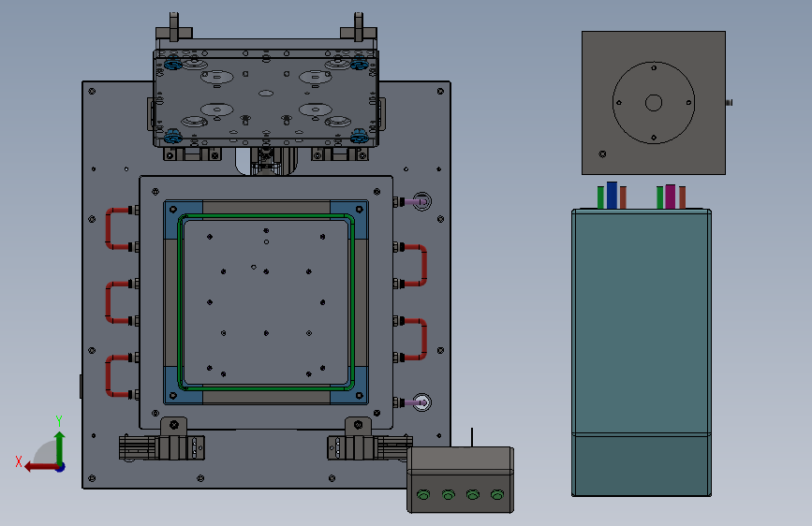Select the top-right blue corner block
This screenshot has width=812, height=526.
tap(359, 209)
